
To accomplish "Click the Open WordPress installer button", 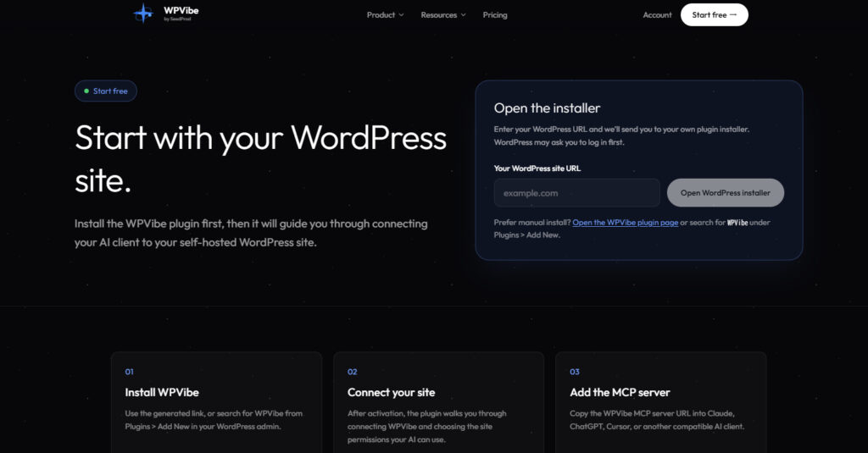I will pos(726,192).
